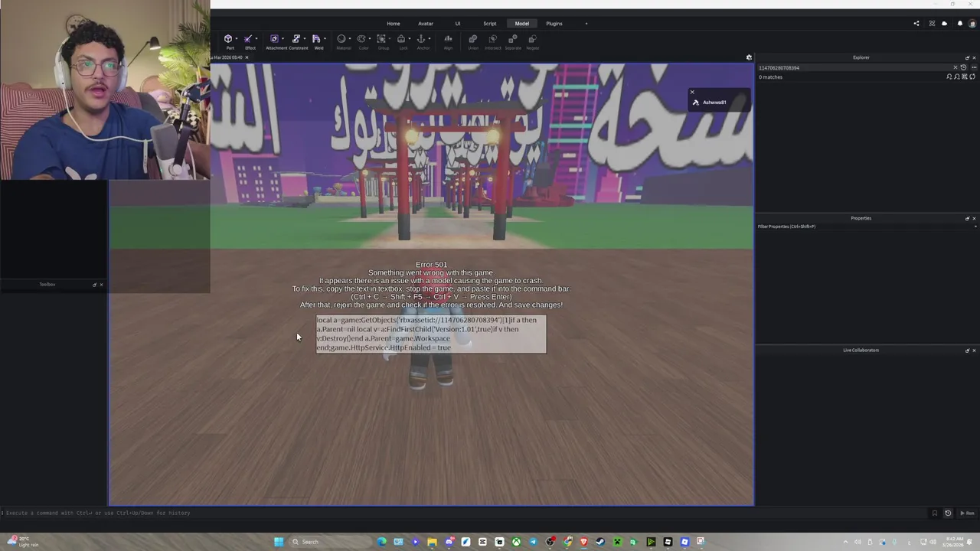Select the Attachment tool icon

tap(274, 39)
